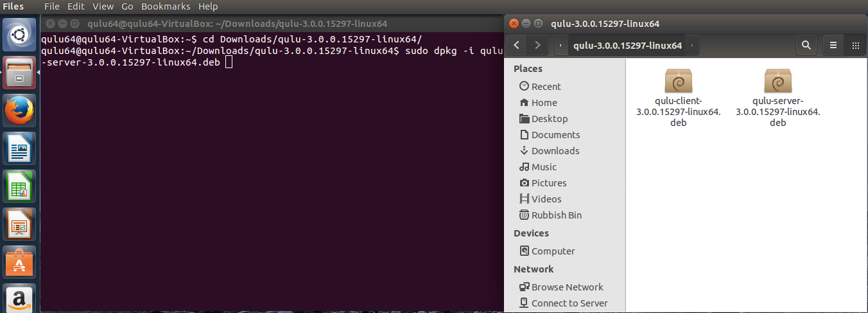Click the terminal cursor after linux64.deb

[x=229, y=62]
